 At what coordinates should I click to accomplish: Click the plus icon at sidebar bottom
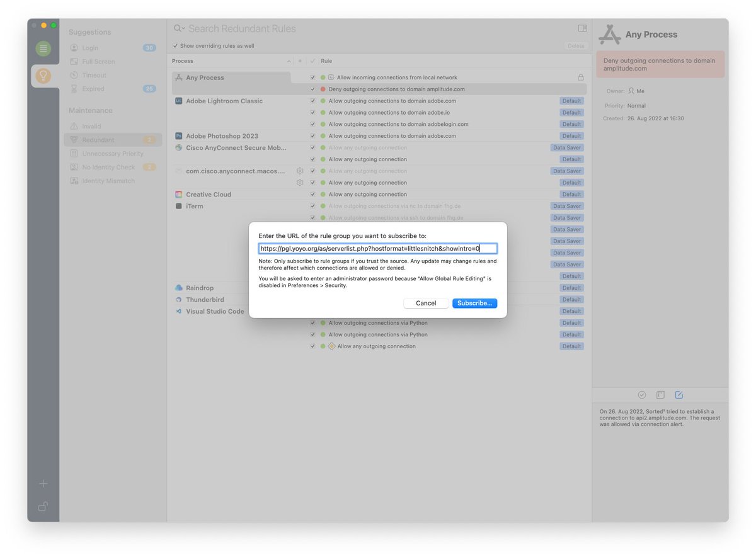43,484
